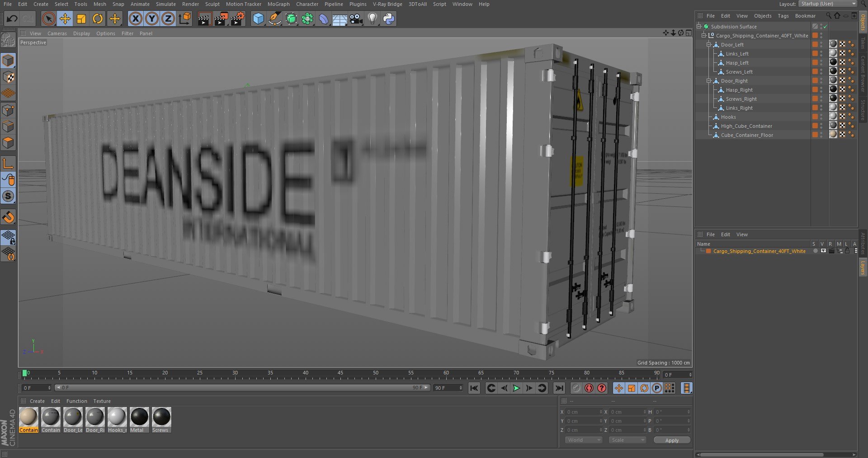
Task: Collapse Cargo_Shipping_Container_40FT_White object
Action: coord(703,35)
